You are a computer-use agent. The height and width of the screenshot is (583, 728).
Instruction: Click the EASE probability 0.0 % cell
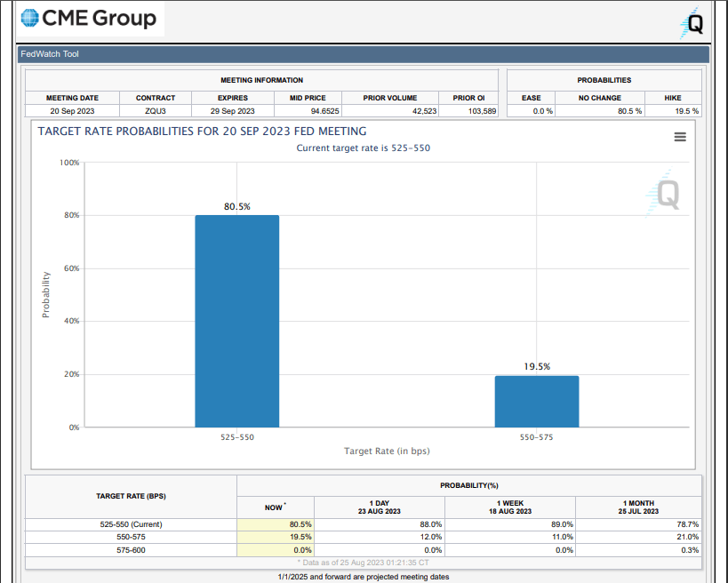pos(532,111)
